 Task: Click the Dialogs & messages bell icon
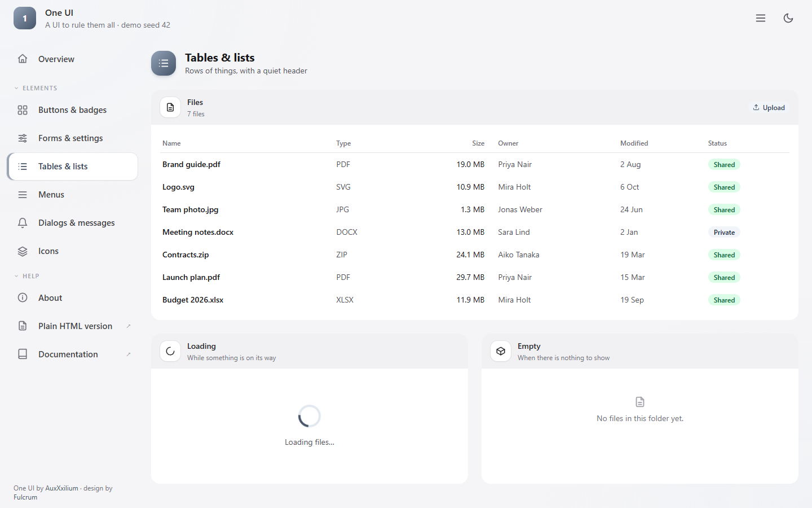coord(23,223)
